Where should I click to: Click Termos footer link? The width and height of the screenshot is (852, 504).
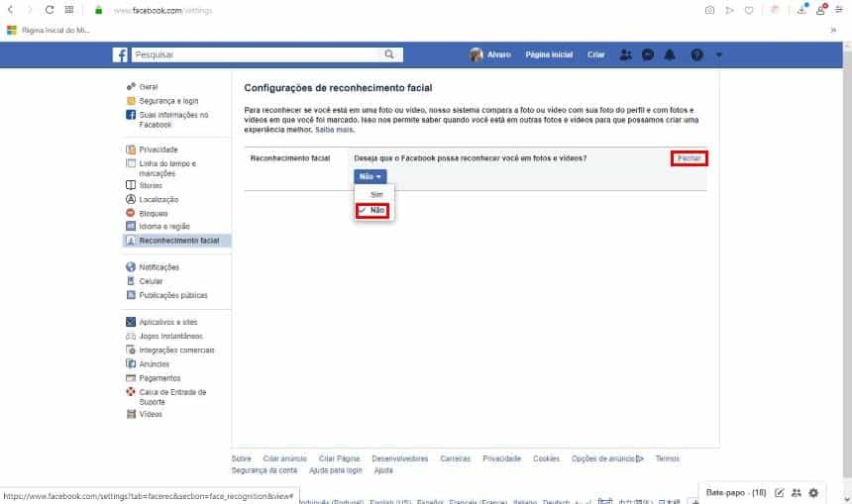click(668, 458)
